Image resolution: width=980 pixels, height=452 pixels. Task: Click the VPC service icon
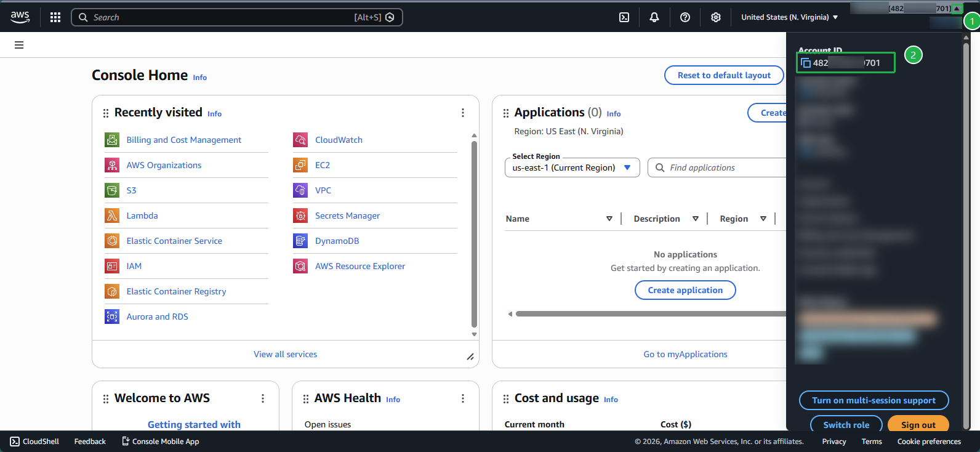coord(300,190)
